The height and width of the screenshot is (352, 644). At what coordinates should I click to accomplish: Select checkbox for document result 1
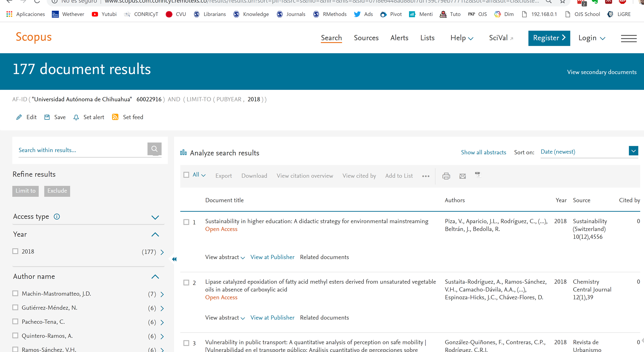[186, 222]
